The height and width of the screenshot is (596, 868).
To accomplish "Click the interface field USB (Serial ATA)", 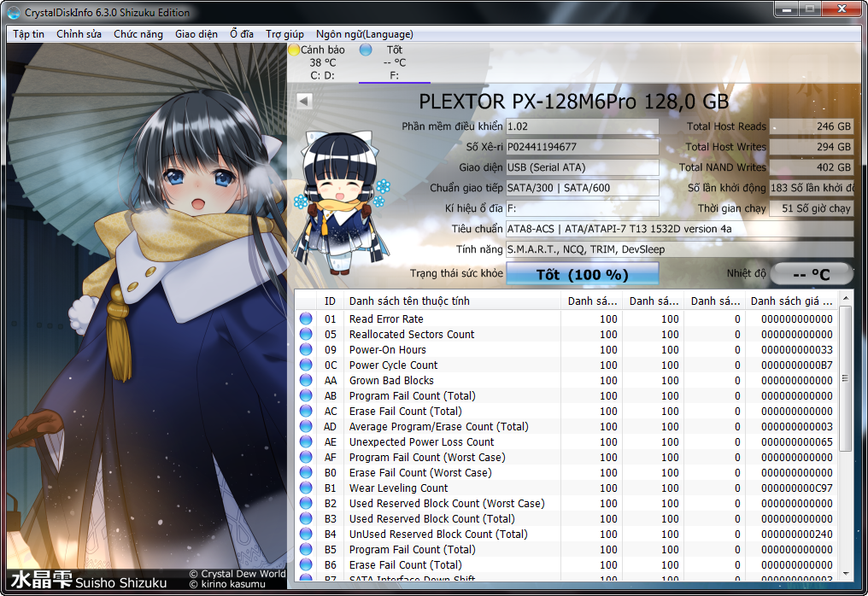I will click(583, 167).
